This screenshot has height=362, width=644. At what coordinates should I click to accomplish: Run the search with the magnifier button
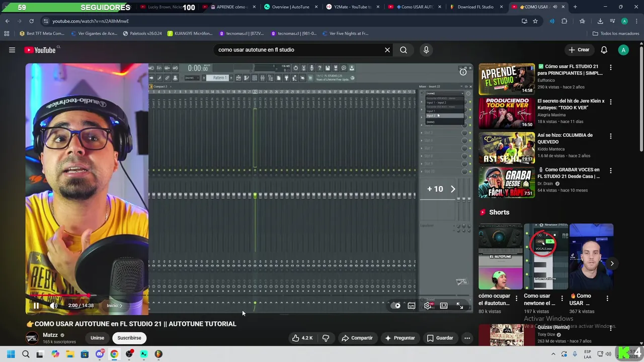tap(404, 50)
